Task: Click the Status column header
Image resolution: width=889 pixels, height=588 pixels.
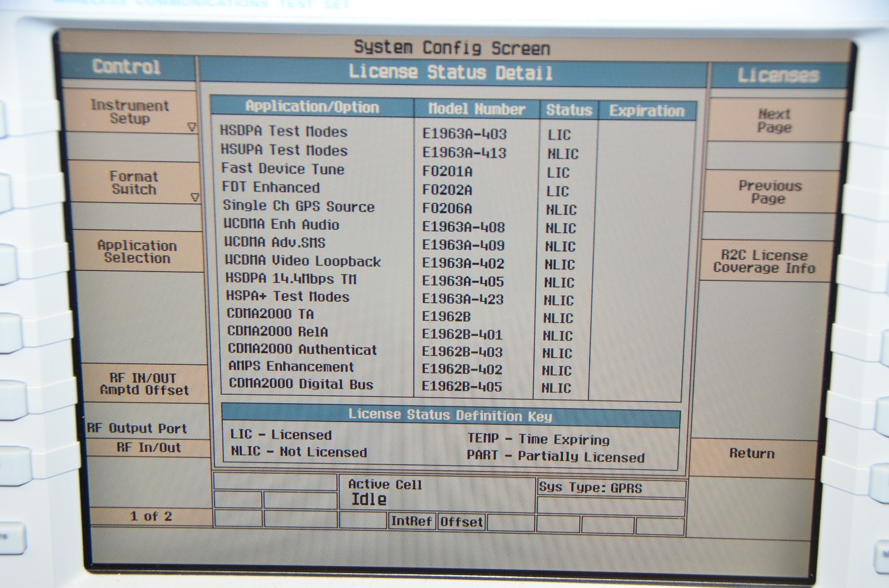Action: point(569,110)
